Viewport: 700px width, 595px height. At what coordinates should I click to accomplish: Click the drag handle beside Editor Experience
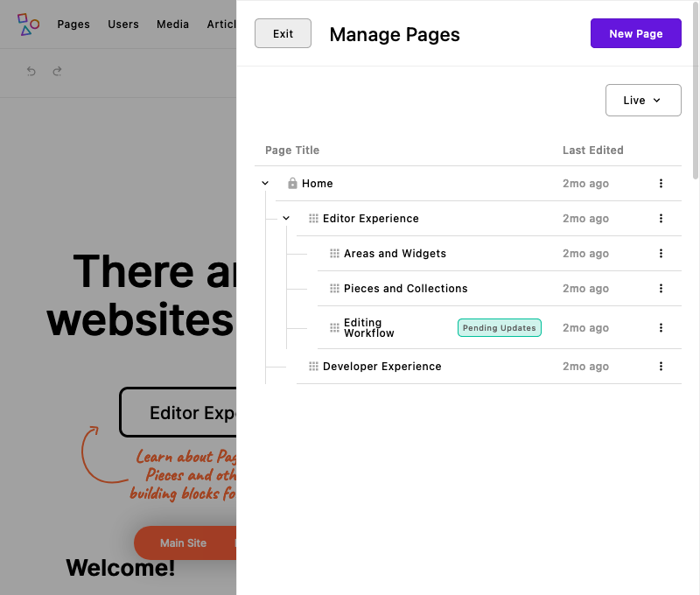coord(313,218)
